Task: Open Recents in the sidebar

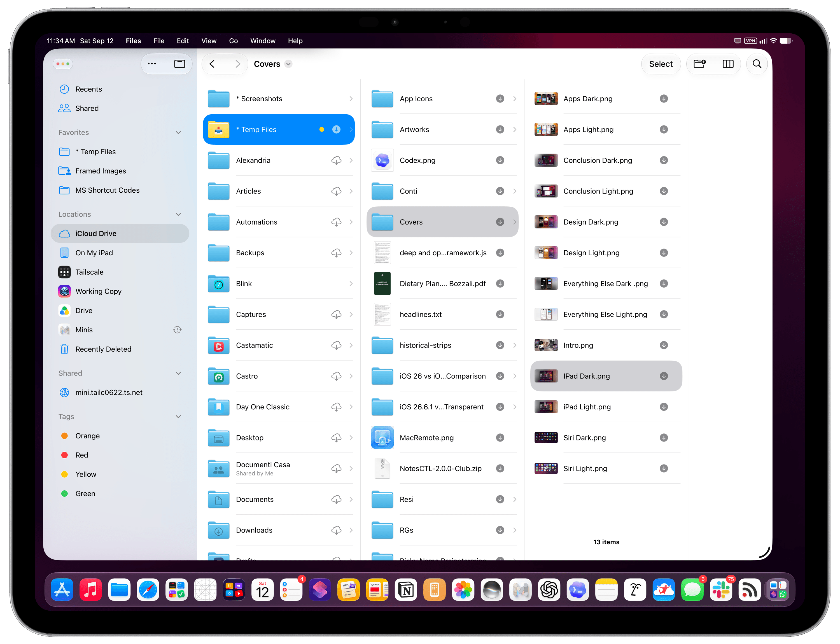Action: coord(120,89)
